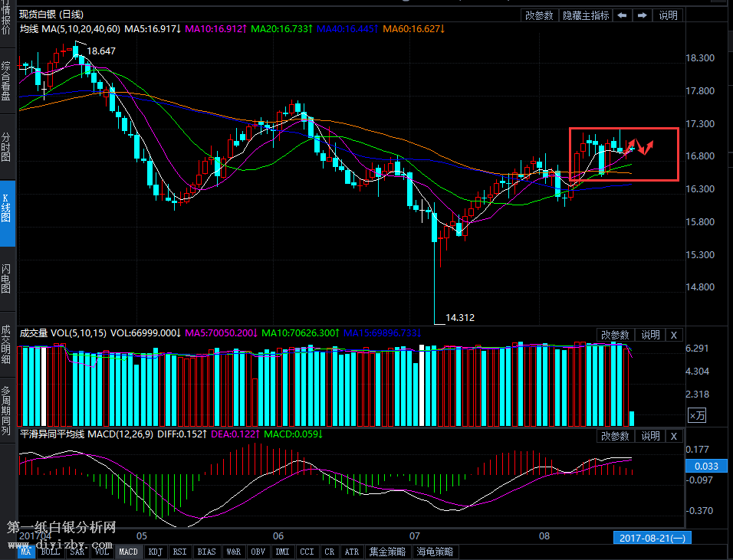
Task: Click the 2017-08-21 date marker on timeline
Action: pyautogui.click(x=652, y=538)
